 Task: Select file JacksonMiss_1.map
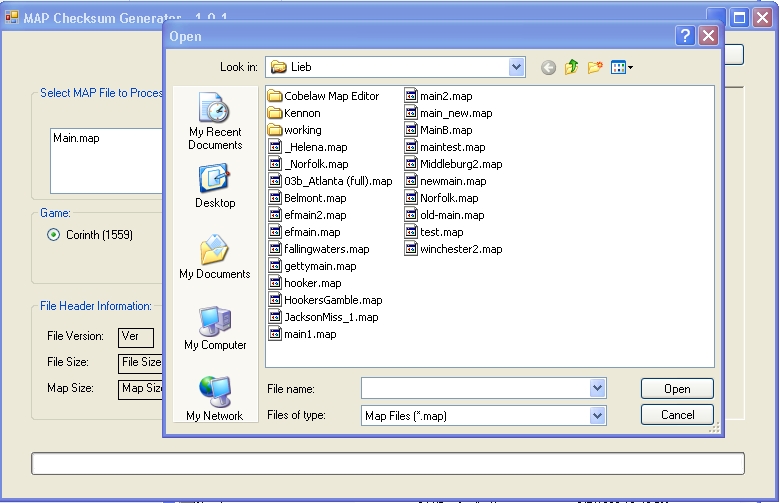tap(324, 316)
